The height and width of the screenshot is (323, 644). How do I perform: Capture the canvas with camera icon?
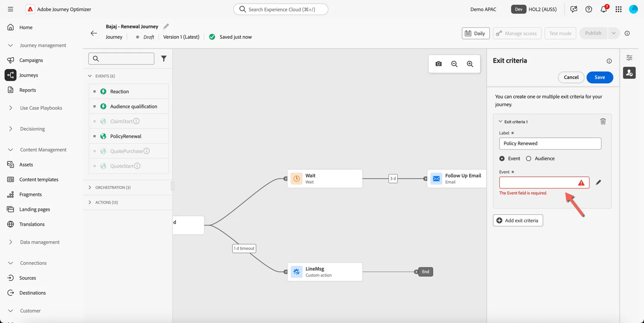[x=439, y=64]
